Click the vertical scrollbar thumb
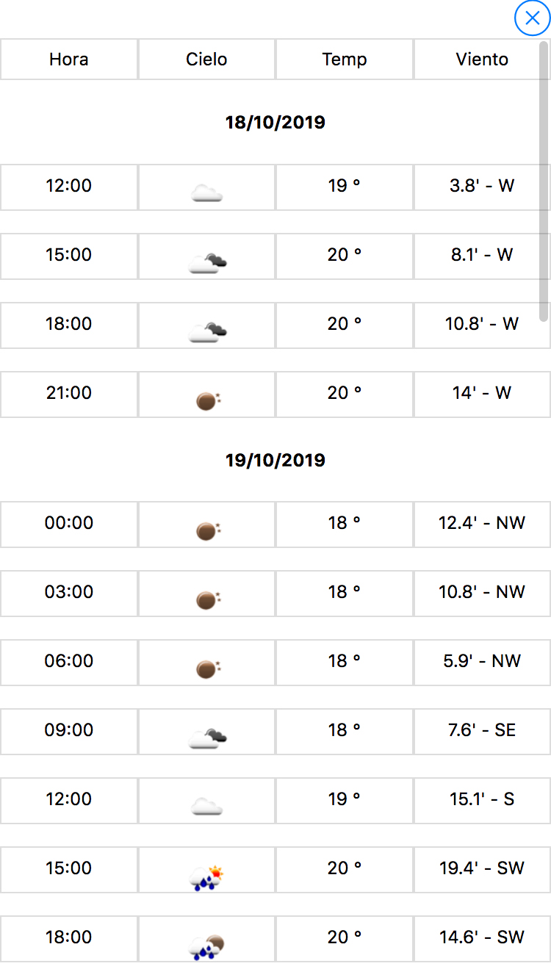Image resolution: width=551 pixels, height=980 pixels. coord(544,184)
